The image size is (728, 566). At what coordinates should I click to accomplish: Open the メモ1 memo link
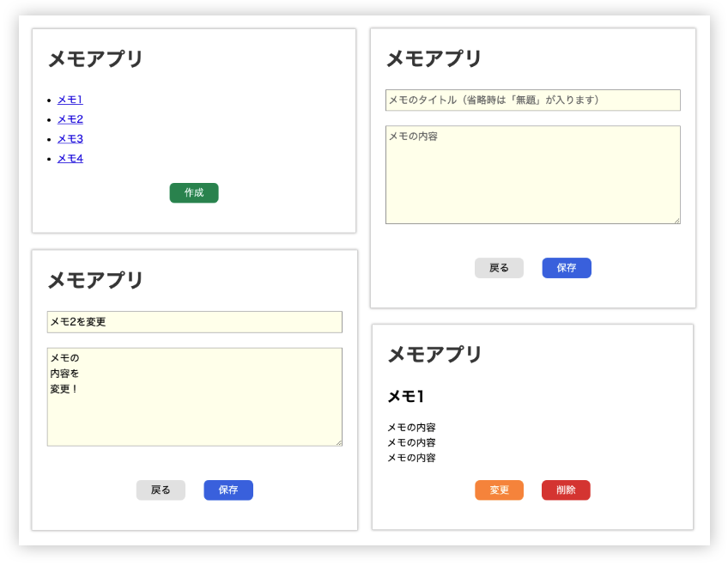69,100
